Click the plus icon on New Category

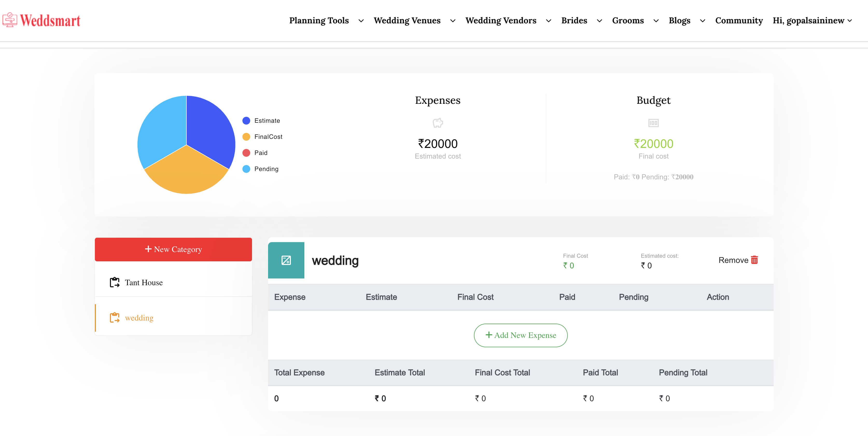pyautogui.click(x=148, y=249)
